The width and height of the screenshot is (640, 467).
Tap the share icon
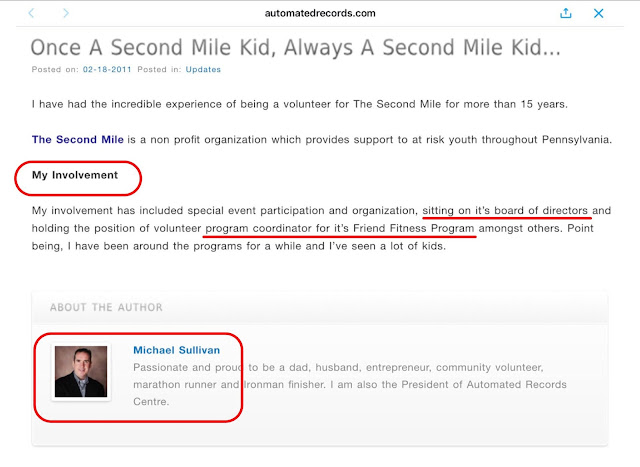click(566, 13)
